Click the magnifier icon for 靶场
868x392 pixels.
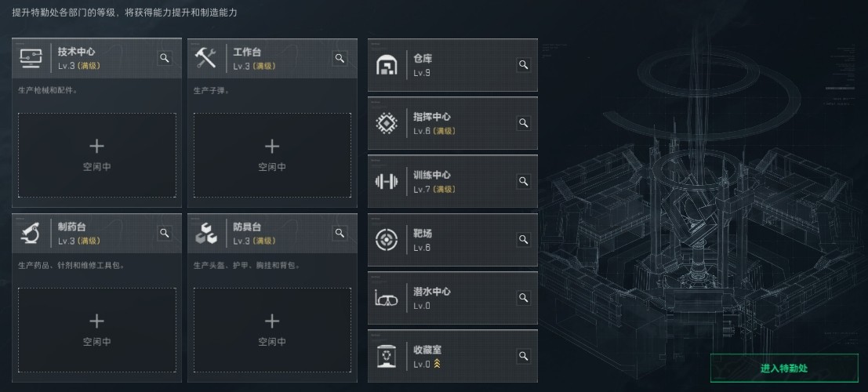tap(523, 240)
